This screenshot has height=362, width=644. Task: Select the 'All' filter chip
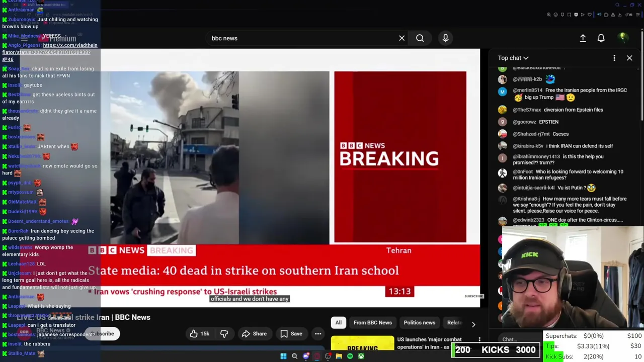pyautogui.click(x=339, y=323)
